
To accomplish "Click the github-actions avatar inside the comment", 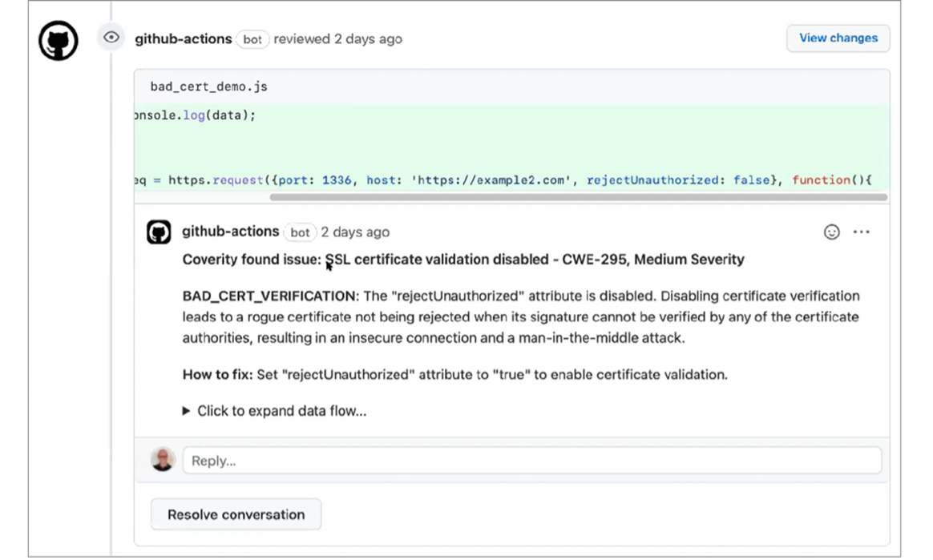I will click(158, 232).
